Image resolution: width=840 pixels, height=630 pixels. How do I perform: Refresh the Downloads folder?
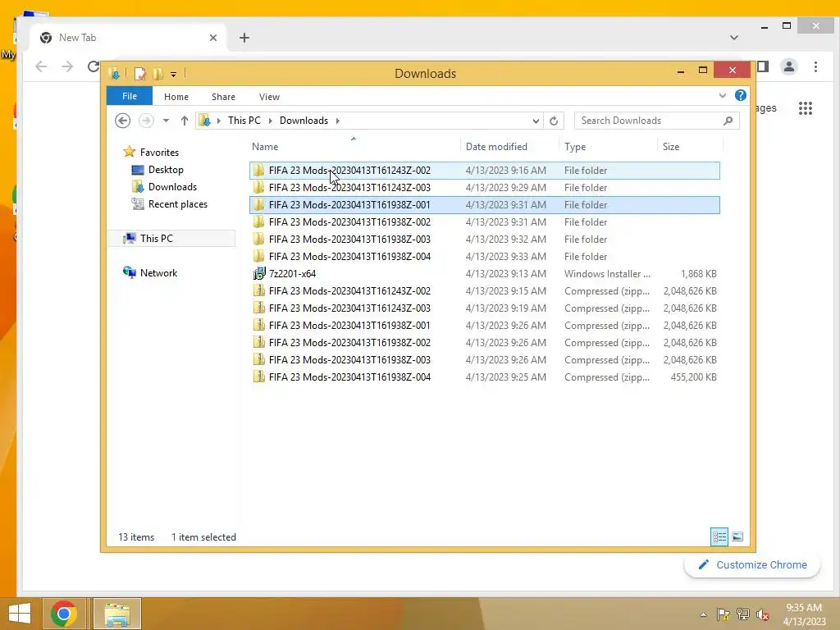pyautogui.click(x=554, y=121)
